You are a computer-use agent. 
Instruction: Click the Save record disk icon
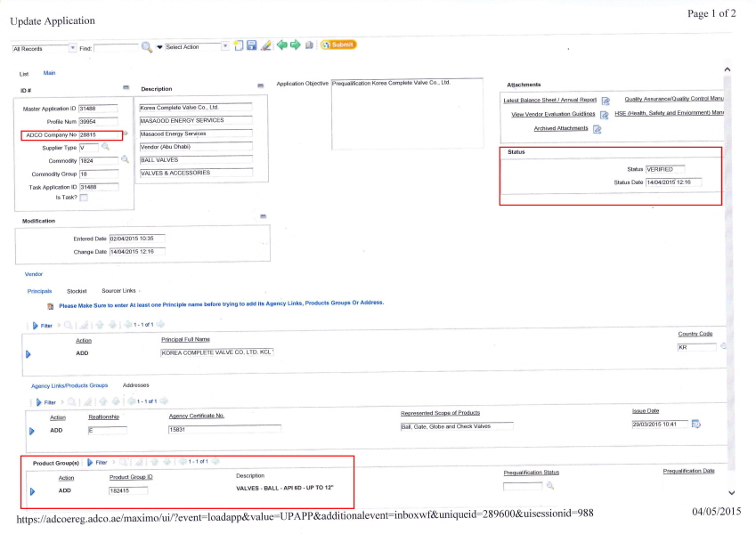(252, 45)
